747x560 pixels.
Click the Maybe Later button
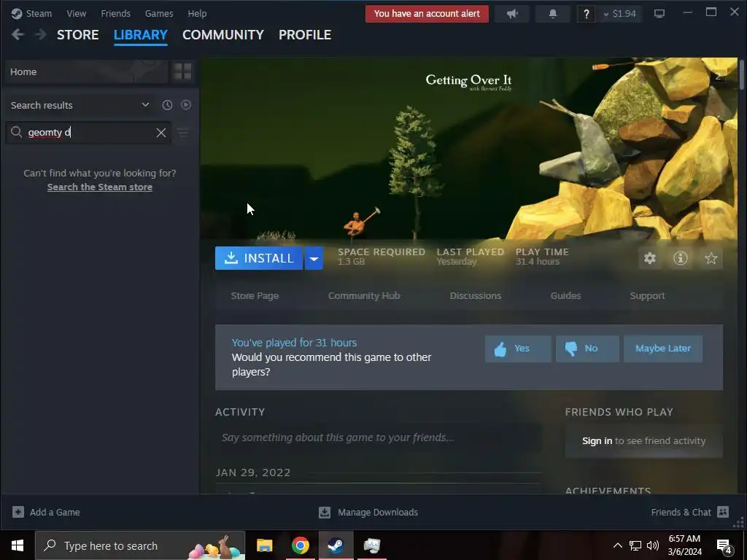(x=662, y=349)
